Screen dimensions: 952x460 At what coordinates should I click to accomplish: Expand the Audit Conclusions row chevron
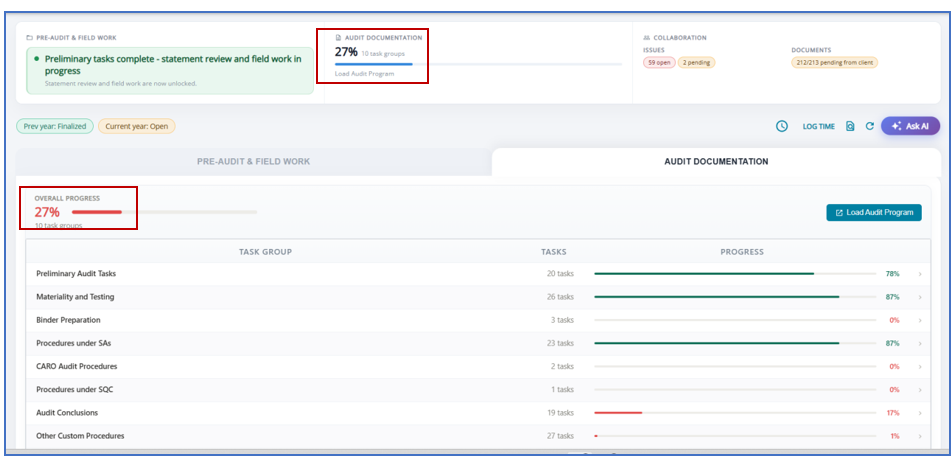(x=920, y=413)
